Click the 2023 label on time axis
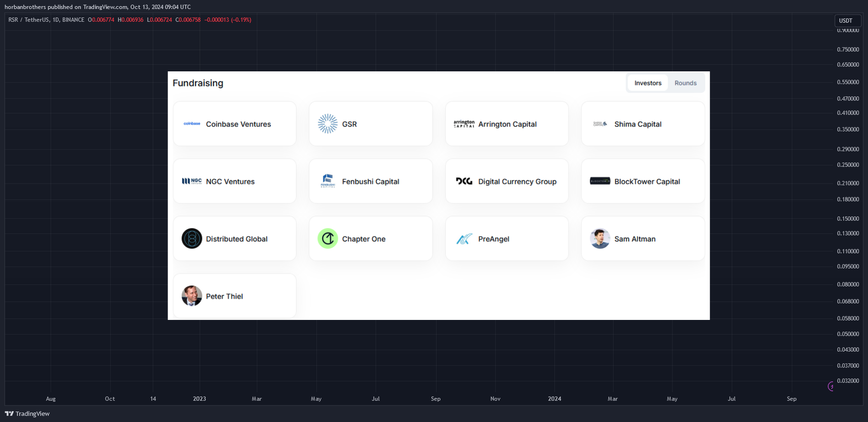The height and width of the screenshot is (422, 868). pos(199,398)
